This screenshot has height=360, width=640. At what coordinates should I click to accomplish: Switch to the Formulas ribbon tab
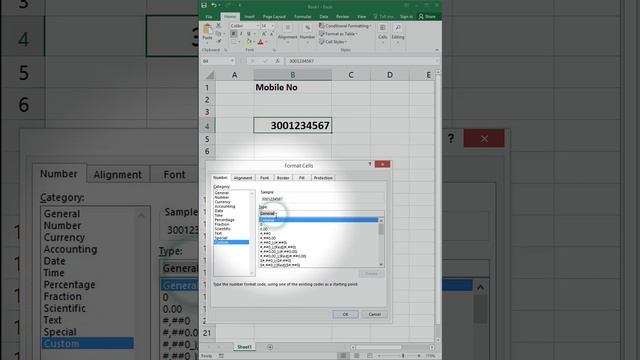tap(303, 17)
